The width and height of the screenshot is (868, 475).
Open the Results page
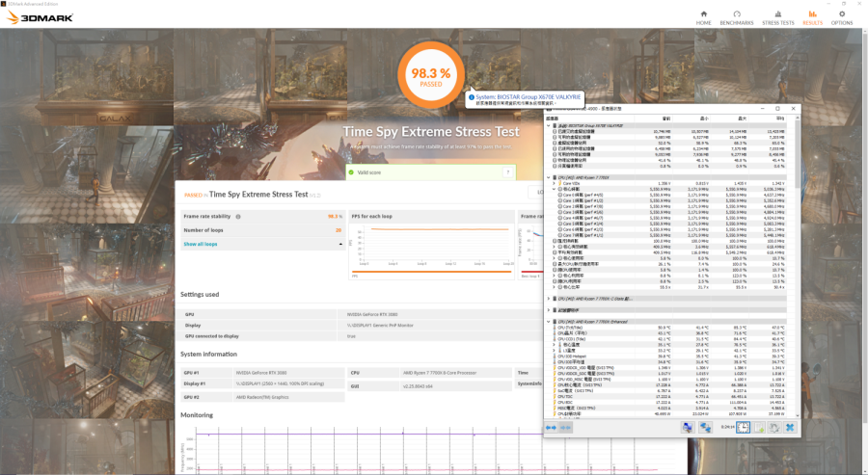point(812,17)
